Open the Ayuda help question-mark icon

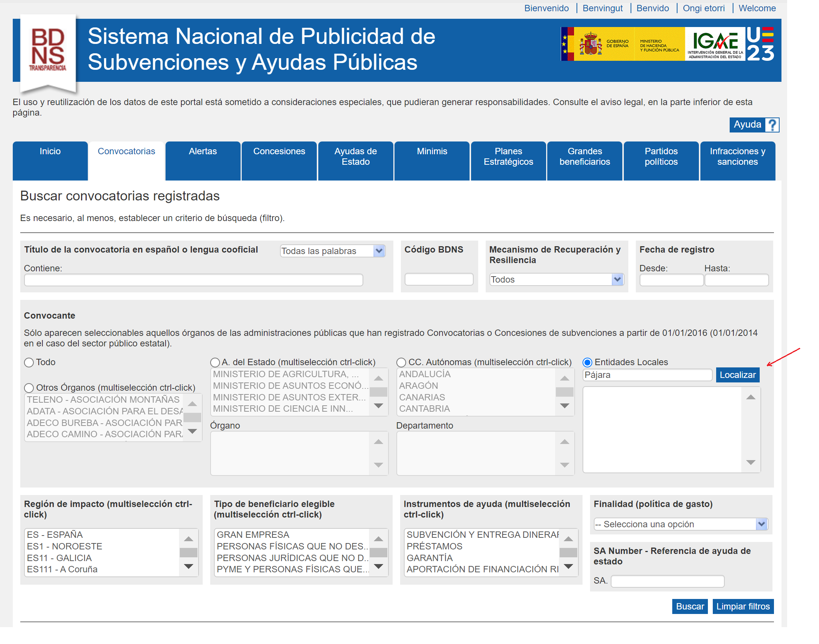(772, 125)
